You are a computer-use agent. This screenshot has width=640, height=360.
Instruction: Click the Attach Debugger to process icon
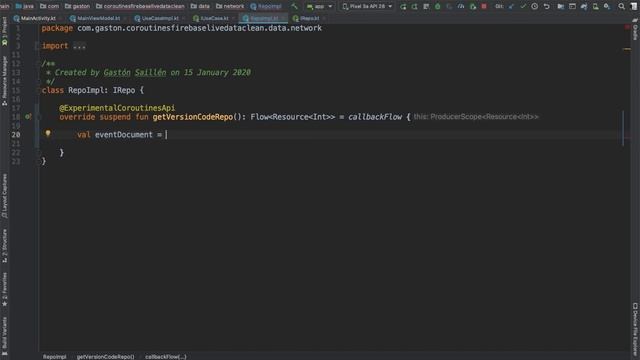473,6
